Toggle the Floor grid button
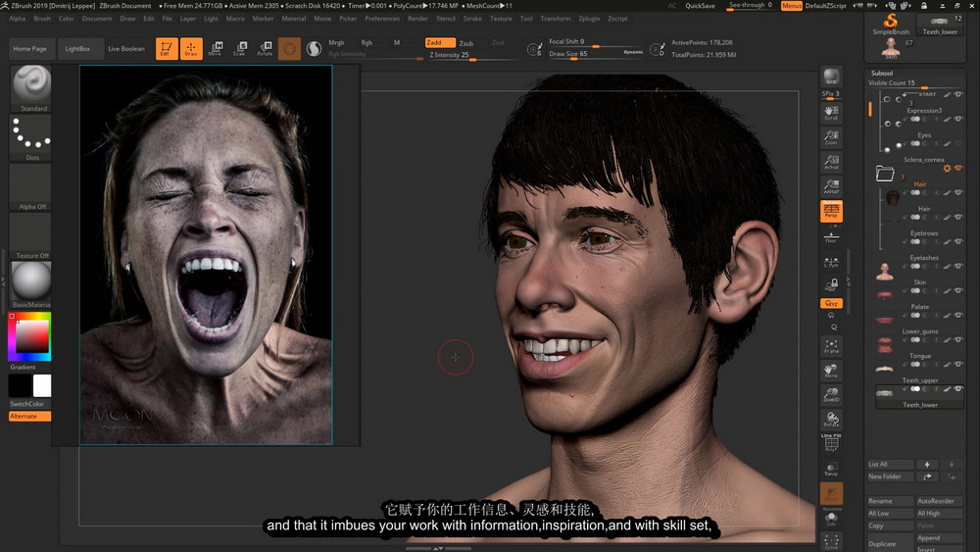Screen dimensions: 980x552 pos(831,237)
